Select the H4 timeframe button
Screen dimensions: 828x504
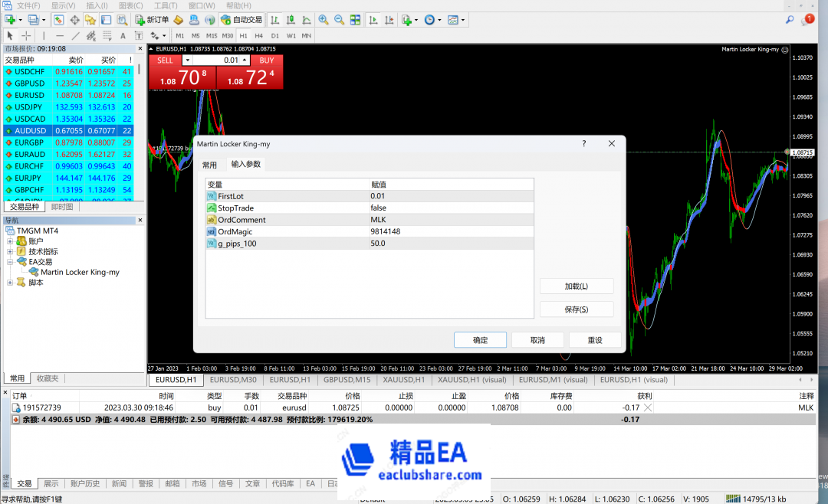(259, 35)
